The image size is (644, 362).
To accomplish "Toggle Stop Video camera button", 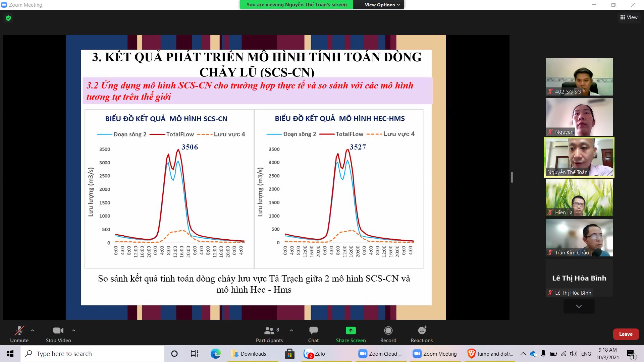I will click(x=58, y=334).
